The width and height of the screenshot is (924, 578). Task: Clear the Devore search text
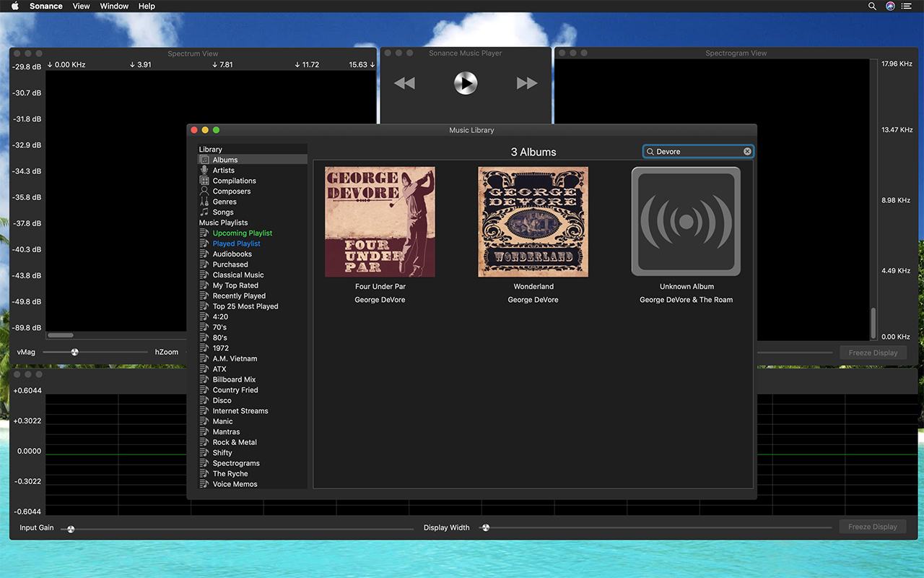[x=747, y=152]
